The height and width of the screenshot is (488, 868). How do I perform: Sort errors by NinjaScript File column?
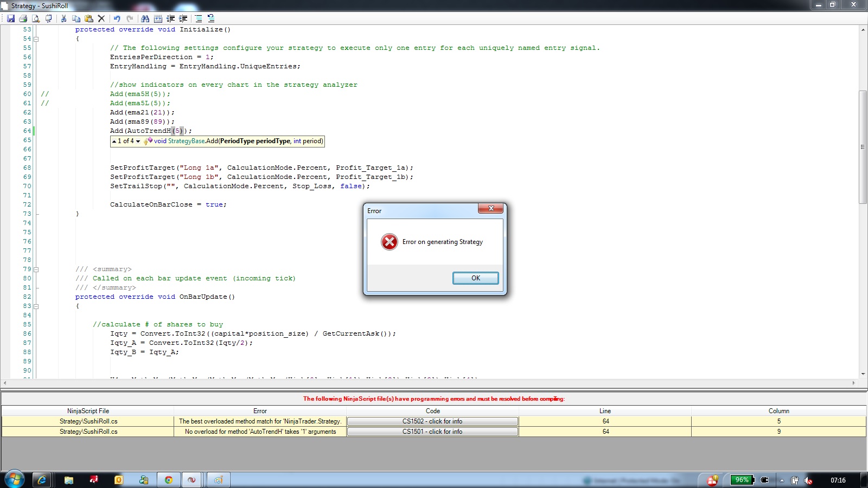(x=88, y=411)
